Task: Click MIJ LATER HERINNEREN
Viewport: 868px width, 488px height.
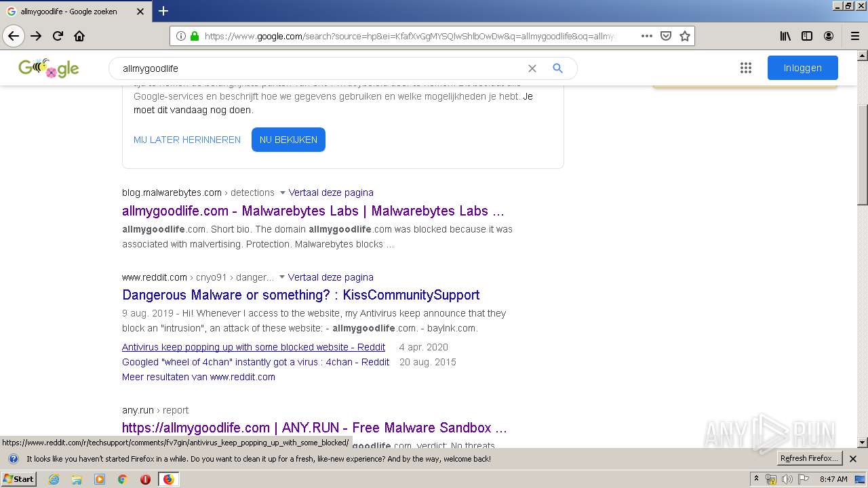Action: (x=187, y=140)
